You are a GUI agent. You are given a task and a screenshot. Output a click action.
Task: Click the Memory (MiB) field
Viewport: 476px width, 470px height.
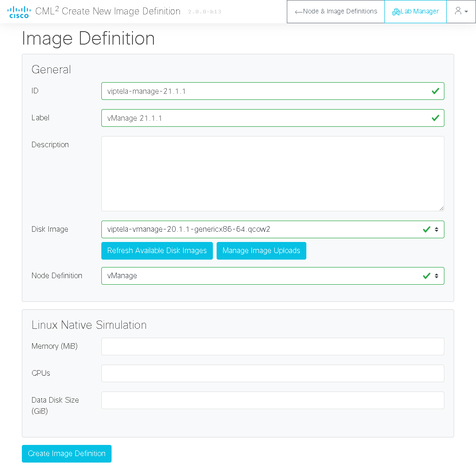click(272, 346)
